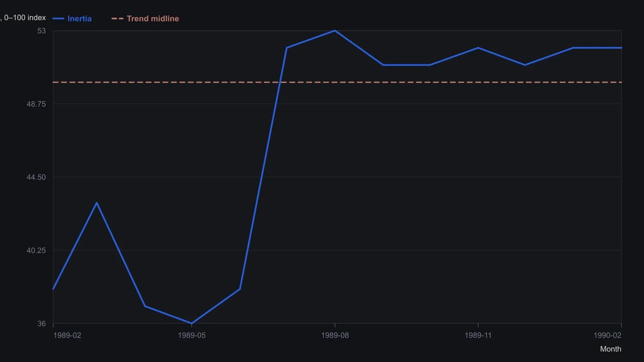644x362 pixels.
Task: Click the y-axis label 36
Action: tap(41, 324)
